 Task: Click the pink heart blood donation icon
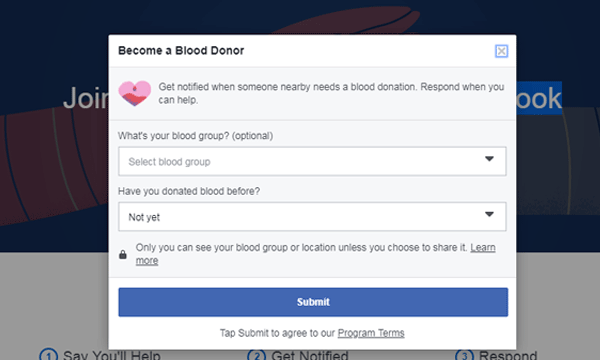point(134,93)
